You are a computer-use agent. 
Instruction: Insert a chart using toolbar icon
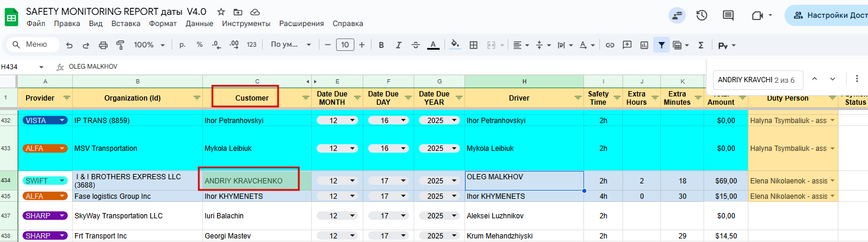point(644,45)
